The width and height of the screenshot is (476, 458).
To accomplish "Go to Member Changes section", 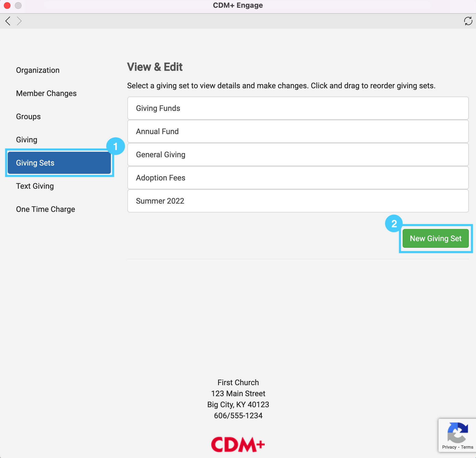I will point(46,94).
